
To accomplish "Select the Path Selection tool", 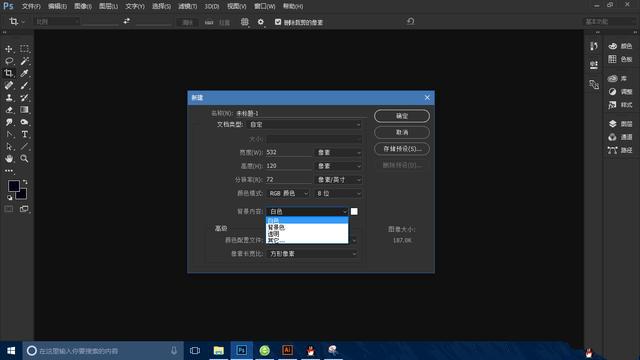I will (9, 147).
